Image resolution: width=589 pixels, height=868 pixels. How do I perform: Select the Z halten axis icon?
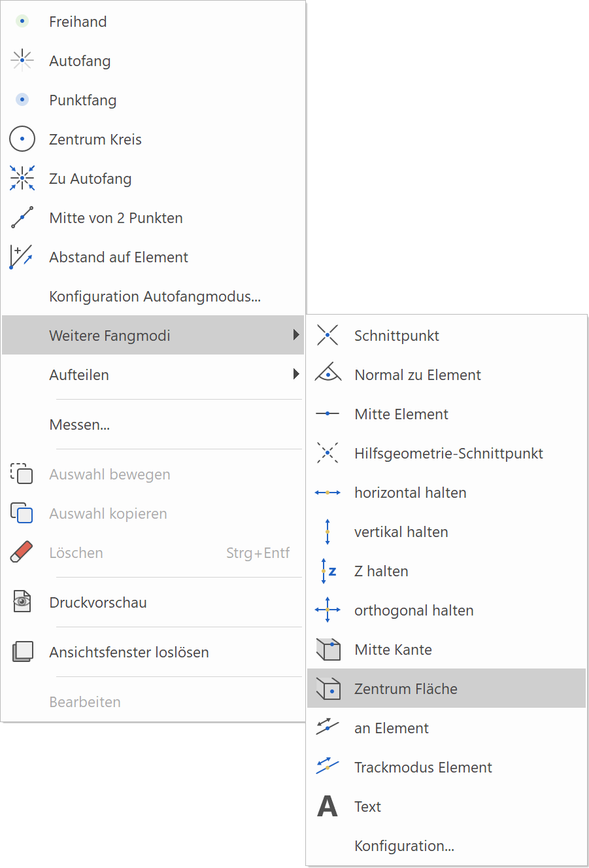(328, 571)
